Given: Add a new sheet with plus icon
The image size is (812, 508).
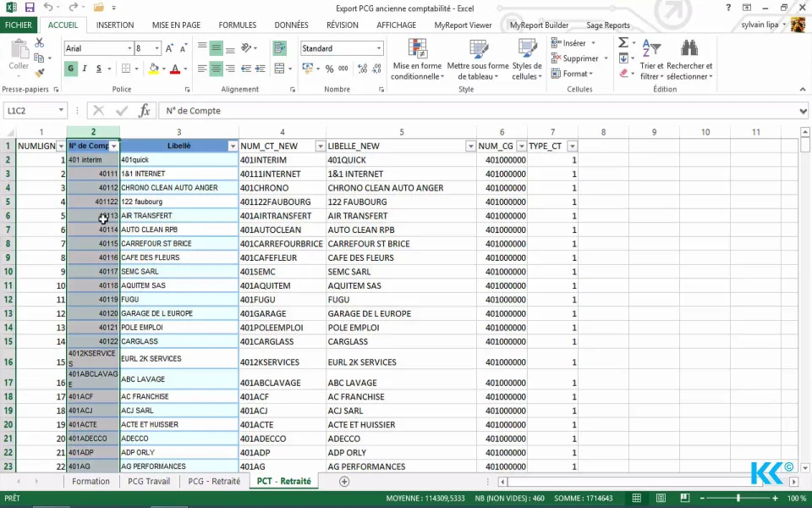Looking at the screenshot, I should click(x=344, y=482).
